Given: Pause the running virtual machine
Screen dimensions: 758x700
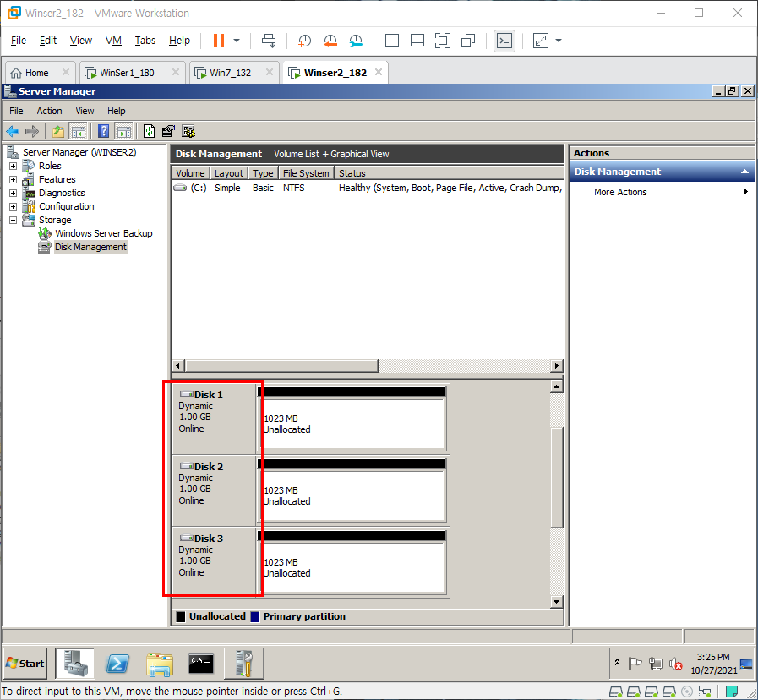Looking at the screenshot, I should [x=219, y=41].
